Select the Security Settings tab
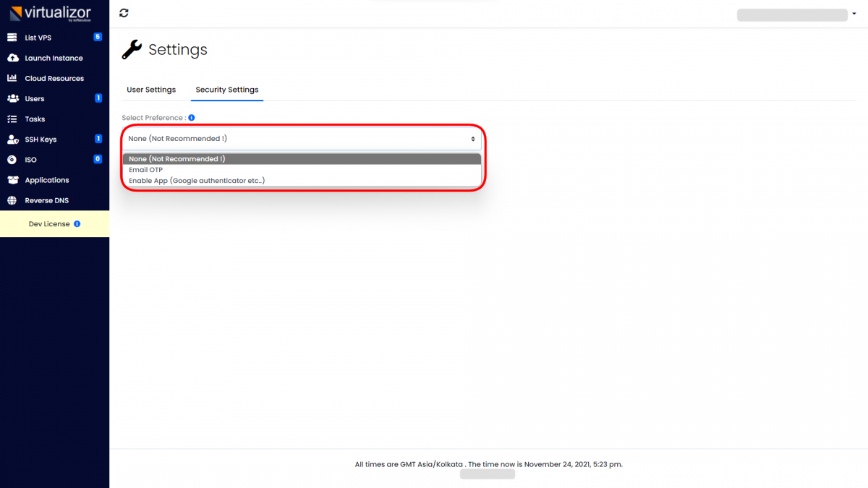 point(226,90)
